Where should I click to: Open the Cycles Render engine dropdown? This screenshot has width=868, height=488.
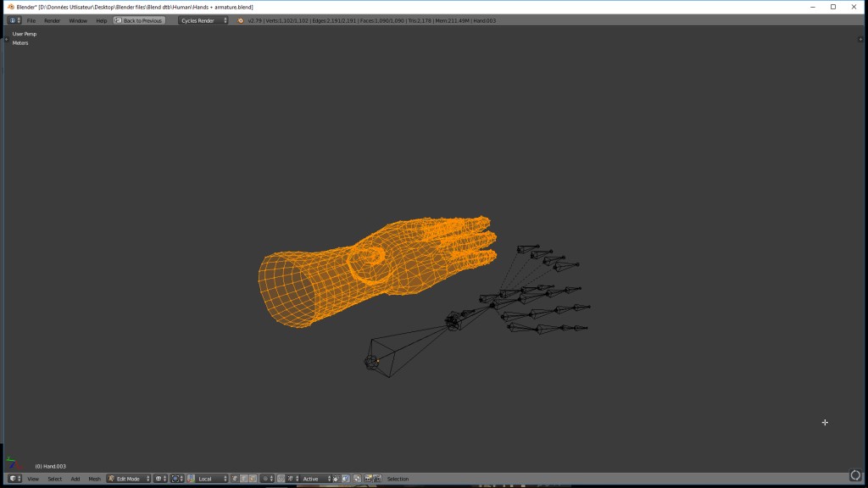point(203,20)
